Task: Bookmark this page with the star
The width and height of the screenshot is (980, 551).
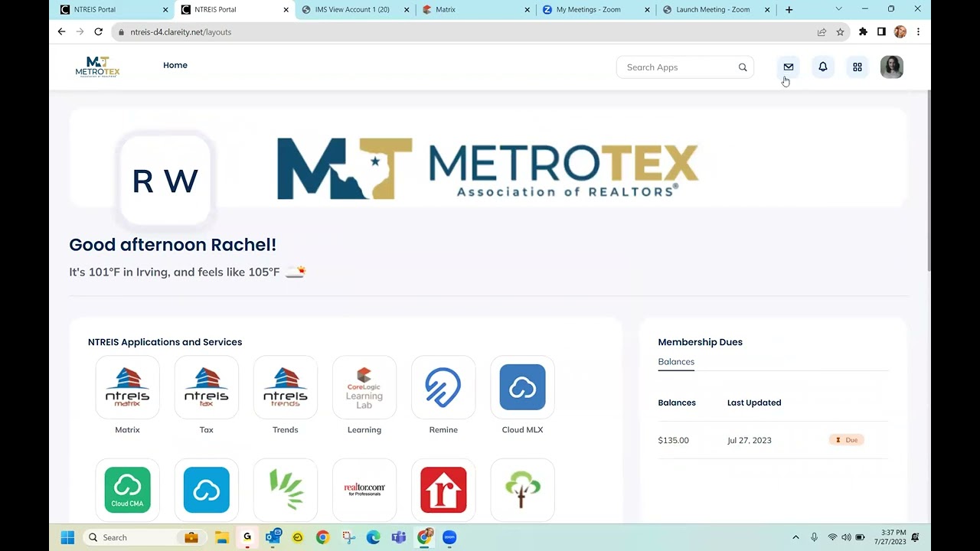Action: click(x=840, y=32)
